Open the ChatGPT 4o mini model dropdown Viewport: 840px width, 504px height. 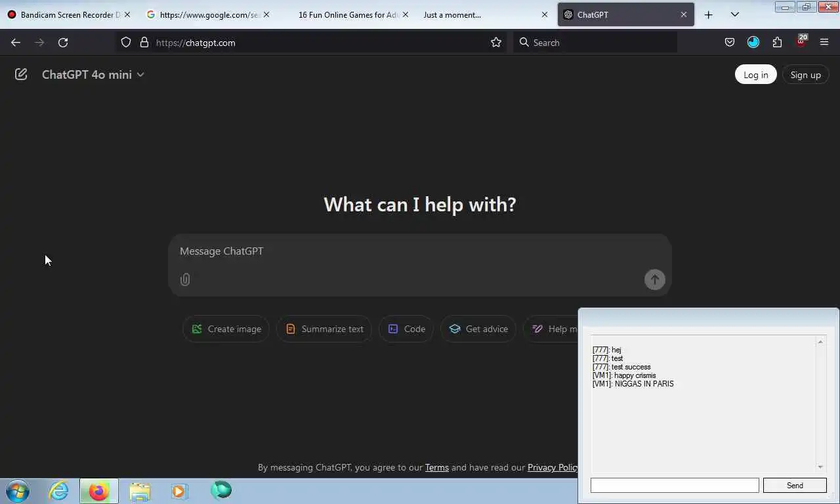click(x=93, y=75)
